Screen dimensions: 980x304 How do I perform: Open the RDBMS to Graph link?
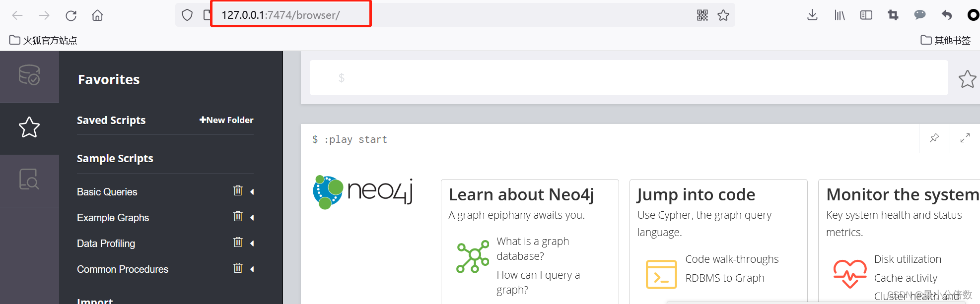tap(725, 278)
